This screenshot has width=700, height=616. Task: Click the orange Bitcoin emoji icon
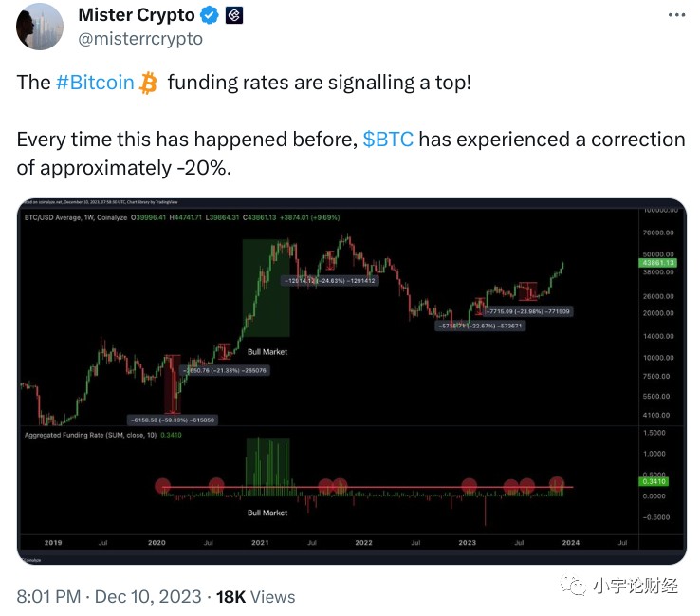click(x=148, y=84)
